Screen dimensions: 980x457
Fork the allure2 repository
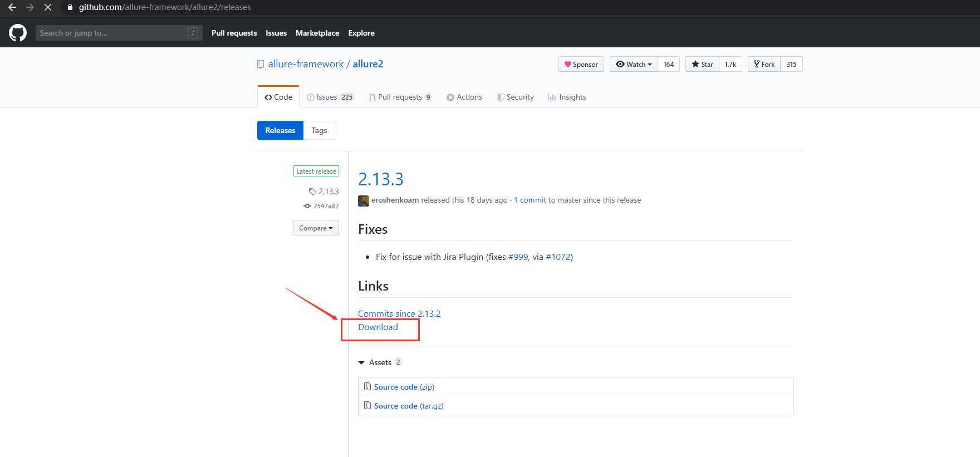764,64
